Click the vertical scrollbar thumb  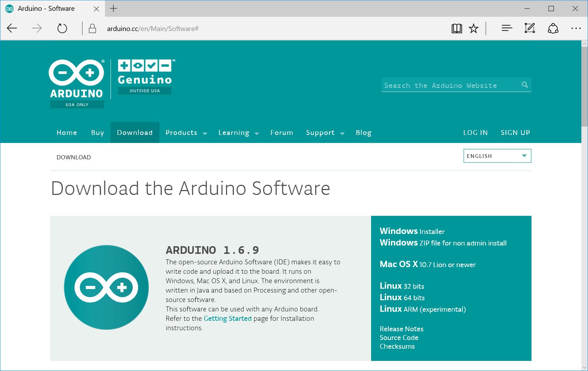[x=585, y=86]
